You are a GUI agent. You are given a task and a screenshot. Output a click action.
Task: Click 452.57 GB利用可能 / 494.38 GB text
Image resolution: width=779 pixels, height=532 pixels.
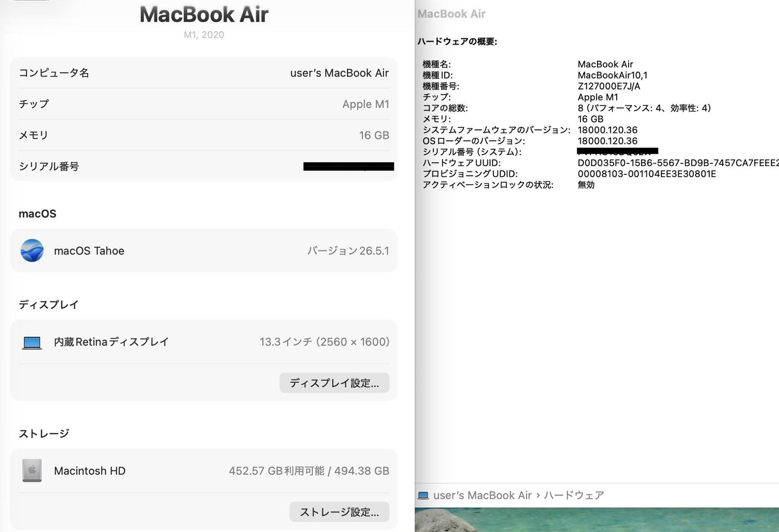[309, 471]
